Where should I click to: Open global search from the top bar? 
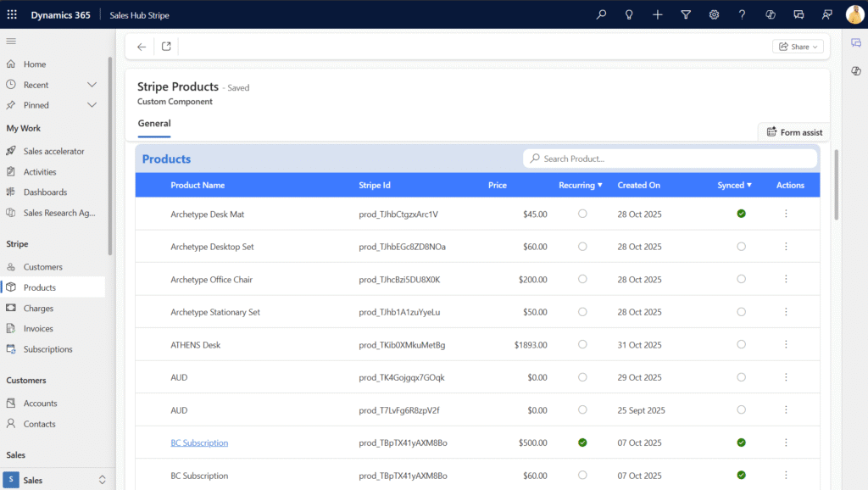[x=601, y=14]
